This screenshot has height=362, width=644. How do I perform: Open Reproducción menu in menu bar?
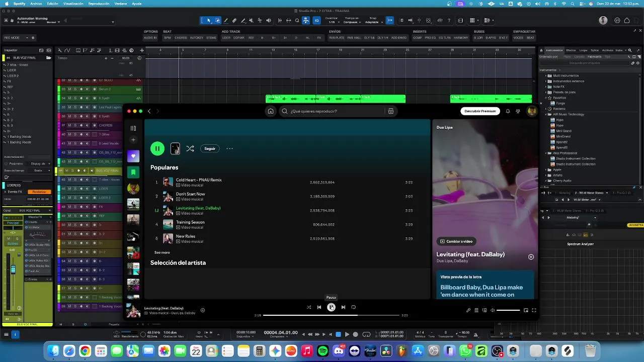(x=99, y=4)
